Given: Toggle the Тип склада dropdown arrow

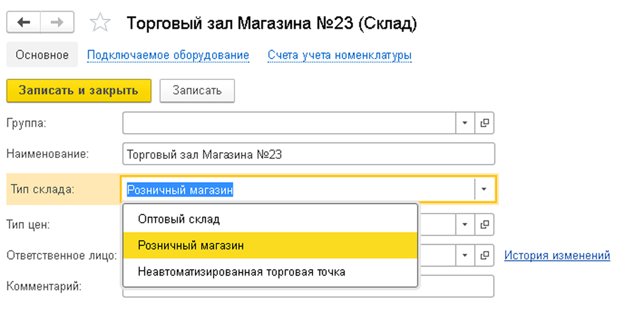Looking at the screenshot, I should click(484, 189).
